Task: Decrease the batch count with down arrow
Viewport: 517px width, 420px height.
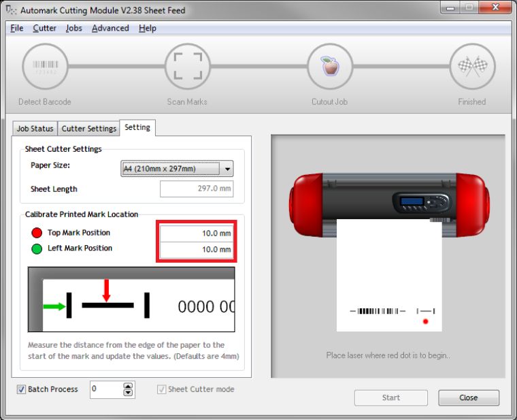Action: [128, 393]
